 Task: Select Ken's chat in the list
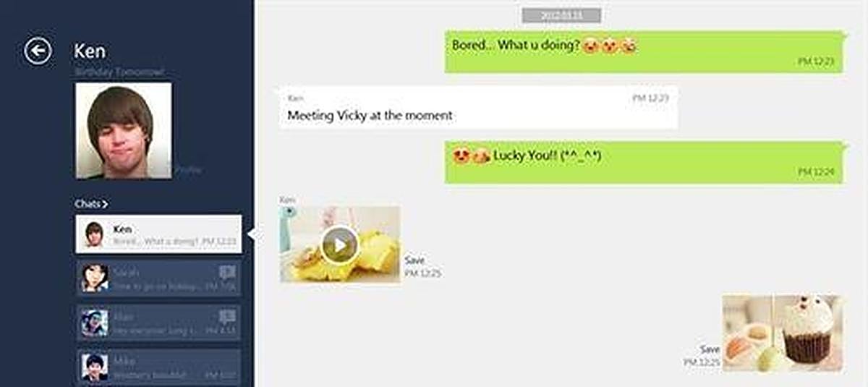tap(158, 234)
